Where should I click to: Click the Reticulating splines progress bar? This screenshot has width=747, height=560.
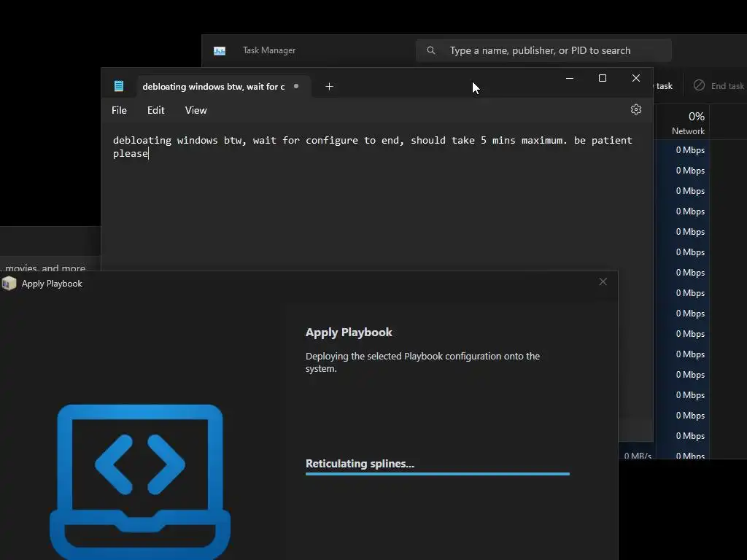point(438,474)
